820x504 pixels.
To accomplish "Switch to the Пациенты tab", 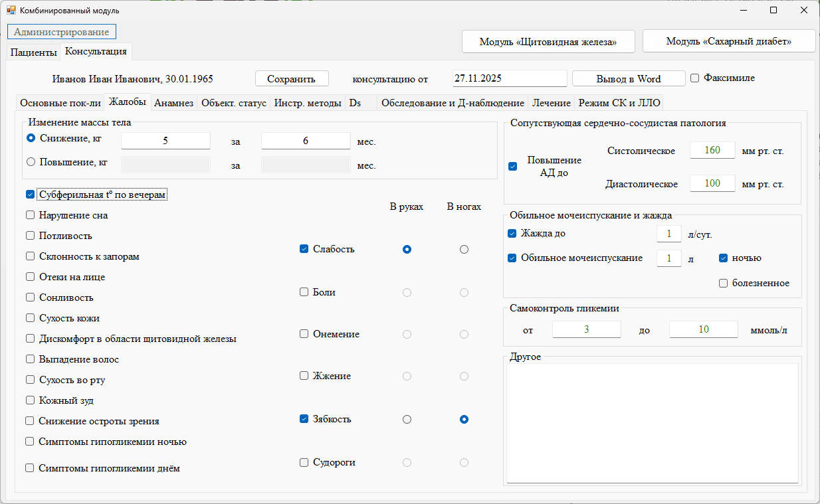I will [33, 52].
